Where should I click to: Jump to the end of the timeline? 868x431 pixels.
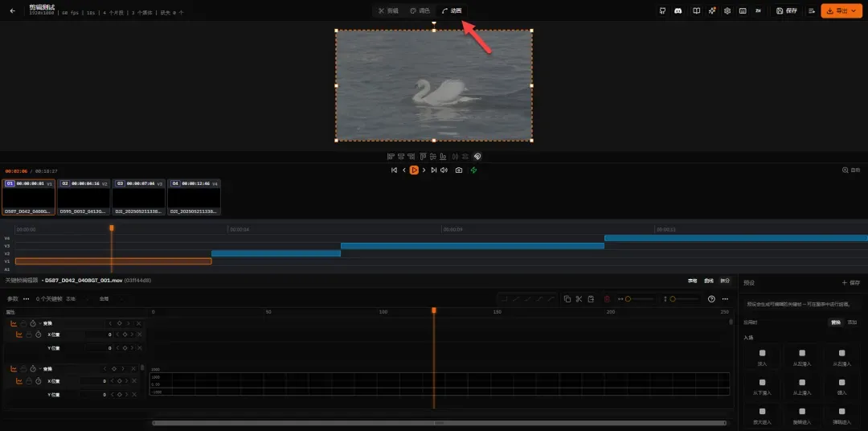pyautogui.click(x=434, y=170)
